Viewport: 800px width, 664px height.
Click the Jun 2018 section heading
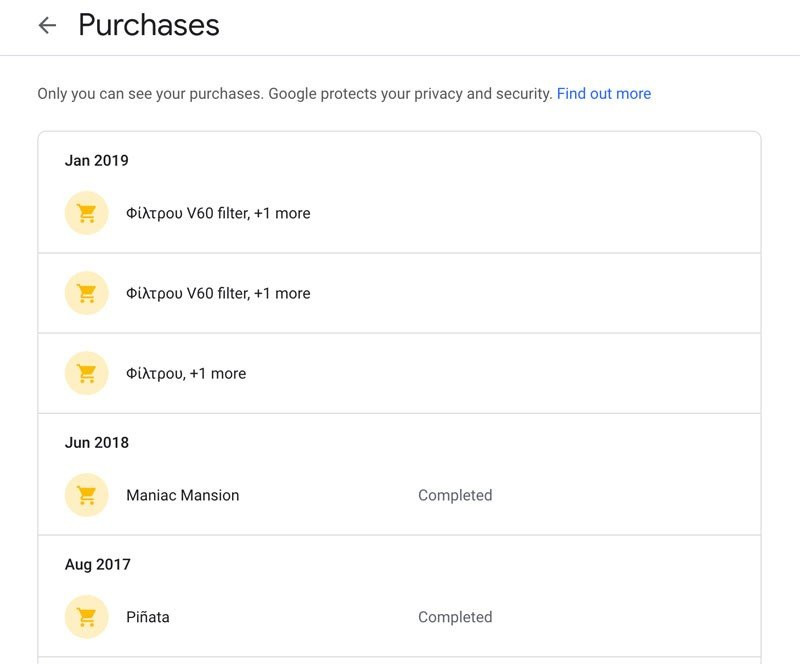click(97, 442)
